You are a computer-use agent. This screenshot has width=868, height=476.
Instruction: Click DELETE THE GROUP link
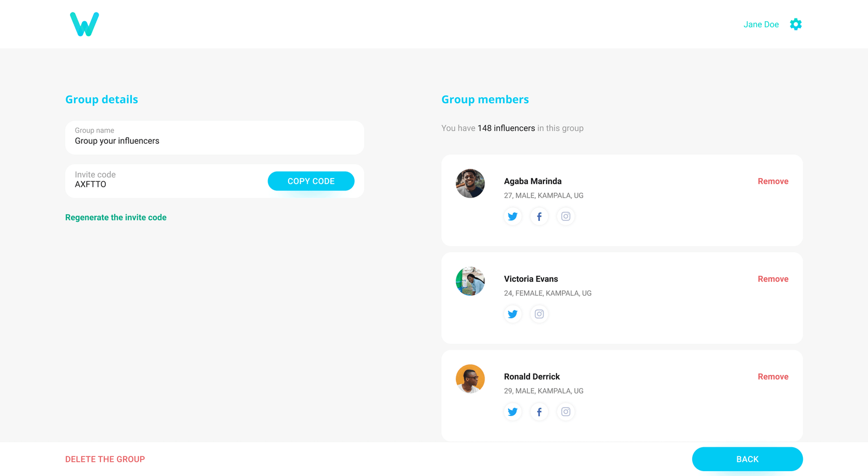[105, 459]
